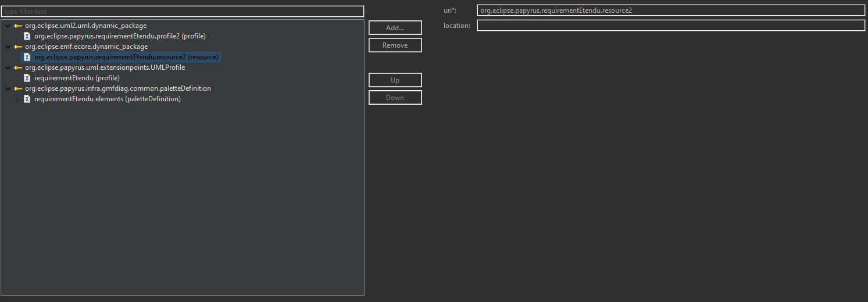Click into the location input field
This screenshot has height=302, width=868.
(x=671, y=25)
